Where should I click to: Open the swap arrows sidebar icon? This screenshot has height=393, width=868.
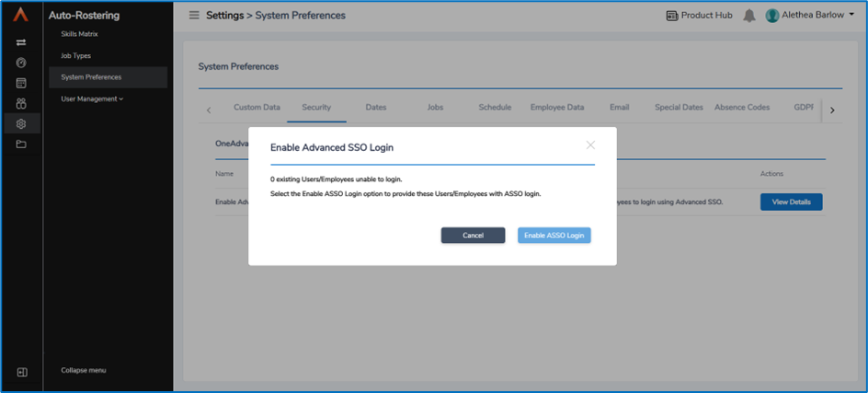pyautogui.click(x=21, y=42)
